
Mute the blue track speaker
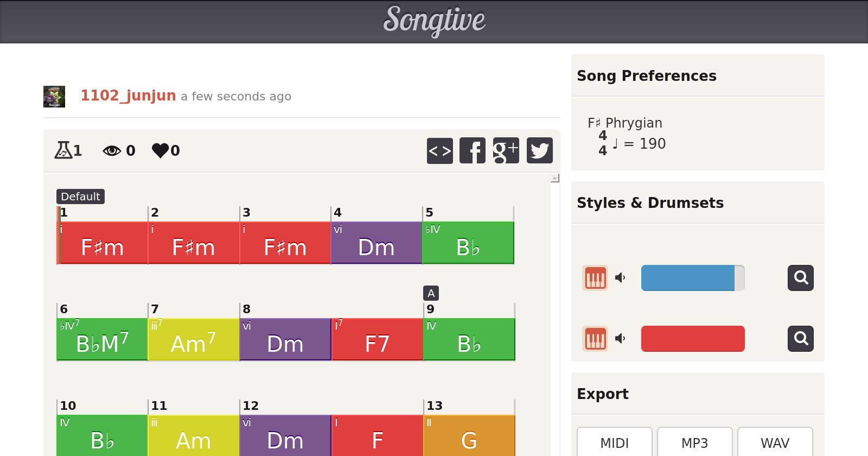620,278
